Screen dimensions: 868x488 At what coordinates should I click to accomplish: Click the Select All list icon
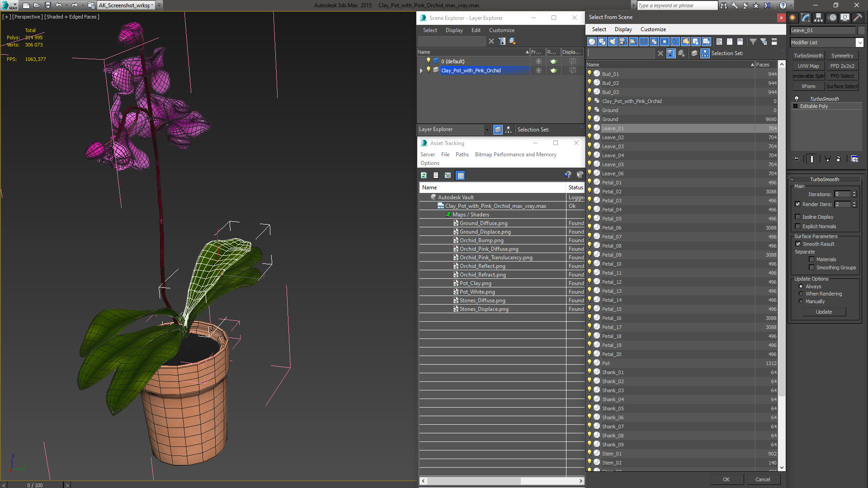click(719, 42)
